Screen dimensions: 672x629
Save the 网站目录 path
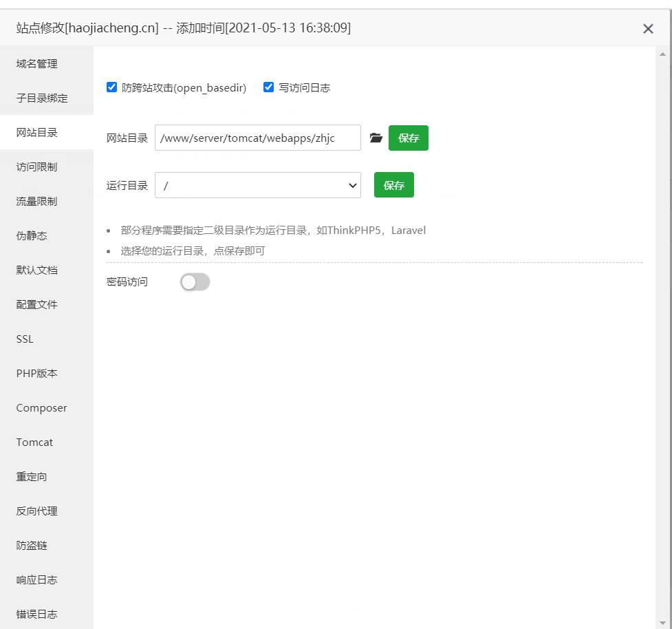coord(409,138)
